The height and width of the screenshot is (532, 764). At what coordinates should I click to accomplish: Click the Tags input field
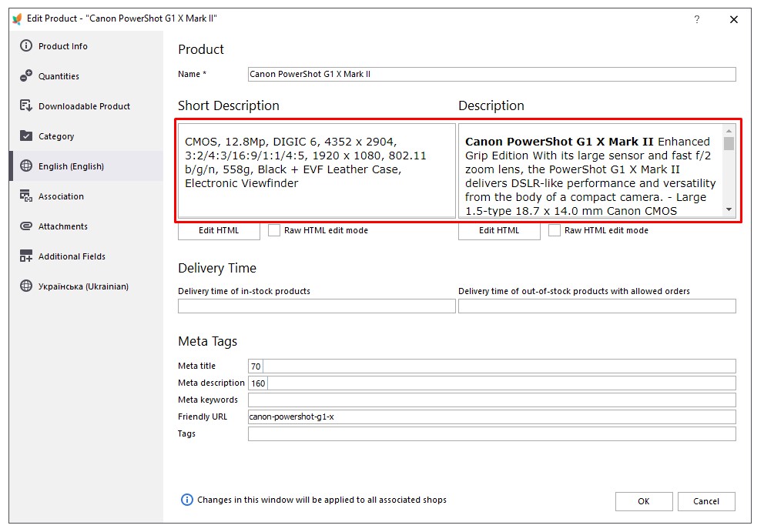coord(491,433)
